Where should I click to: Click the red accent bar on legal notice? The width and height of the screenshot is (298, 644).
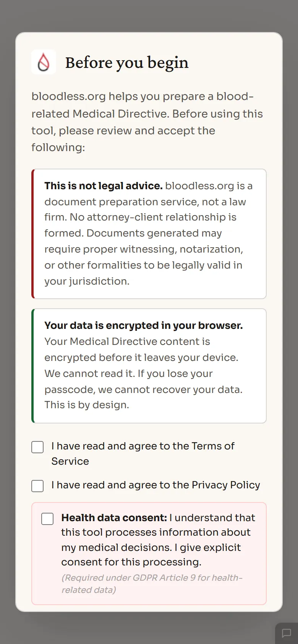coord(33,234)
